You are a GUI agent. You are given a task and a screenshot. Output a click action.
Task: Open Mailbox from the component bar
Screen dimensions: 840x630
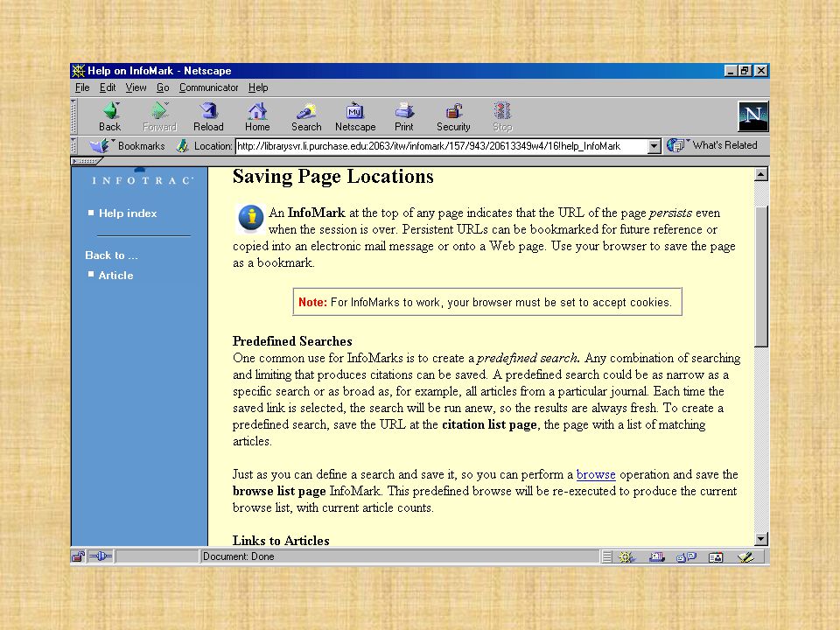[656, 557]
